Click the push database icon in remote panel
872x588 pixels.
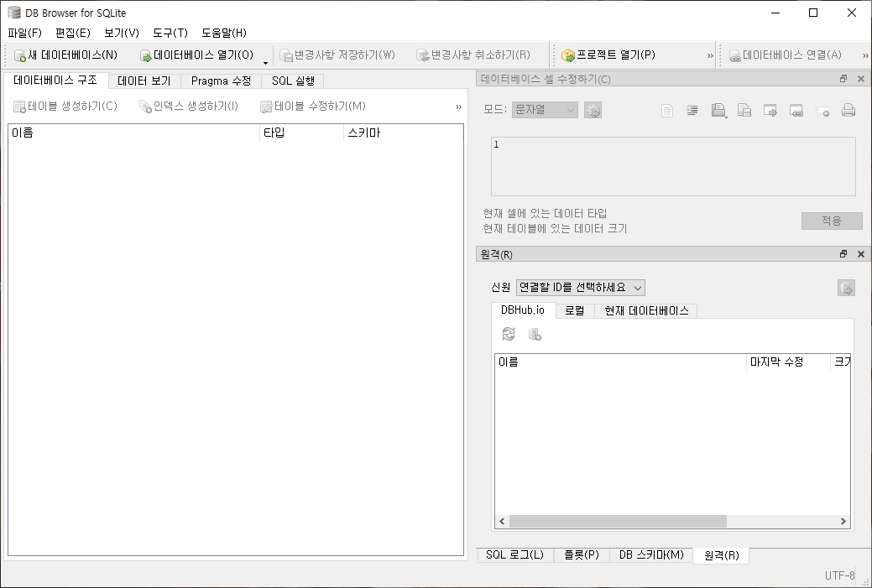[x=846, y=288]
